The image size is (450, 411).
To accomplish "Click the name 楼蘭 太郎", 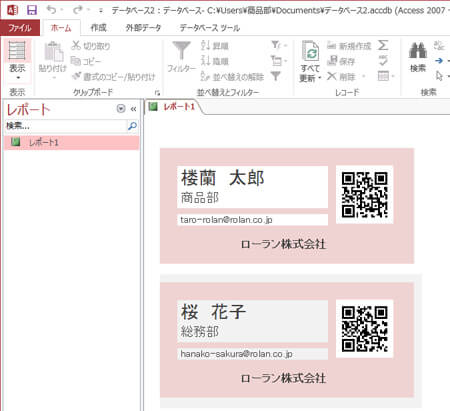I will (x=223, y=178).
